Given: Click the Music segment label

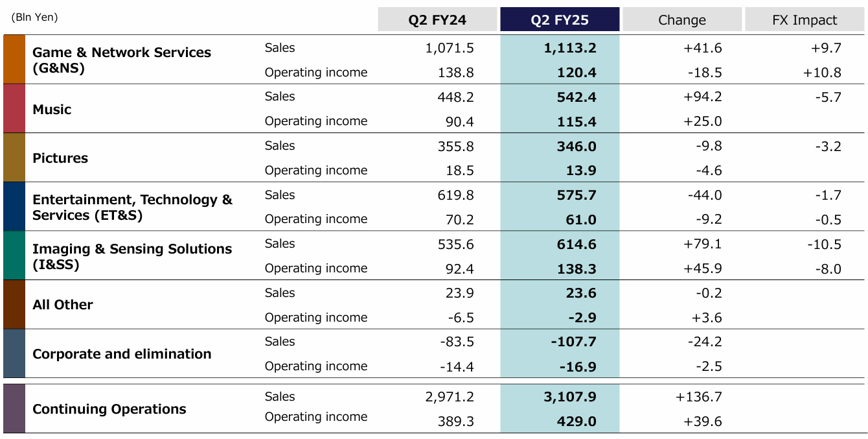Looking at the screenshot, I should 52,110.
